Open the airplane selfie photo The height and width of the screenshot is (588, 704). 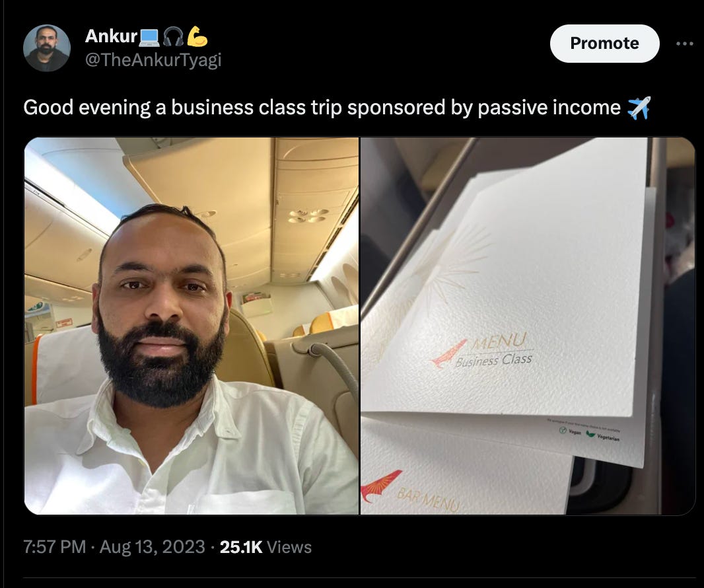pos(192,326)
